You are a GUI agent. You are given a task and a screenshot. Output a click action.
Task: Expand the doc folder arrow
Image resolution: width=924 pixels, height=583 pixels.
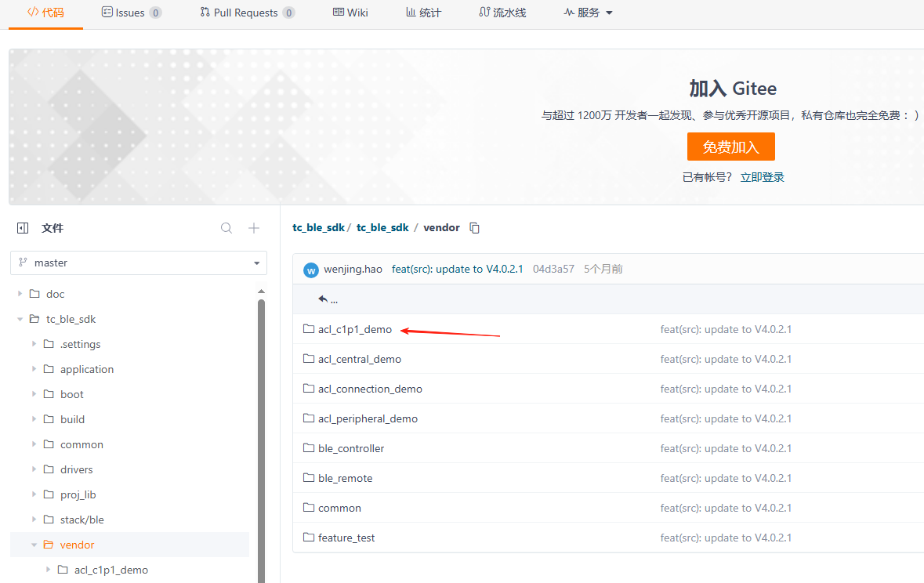point(20,294)
